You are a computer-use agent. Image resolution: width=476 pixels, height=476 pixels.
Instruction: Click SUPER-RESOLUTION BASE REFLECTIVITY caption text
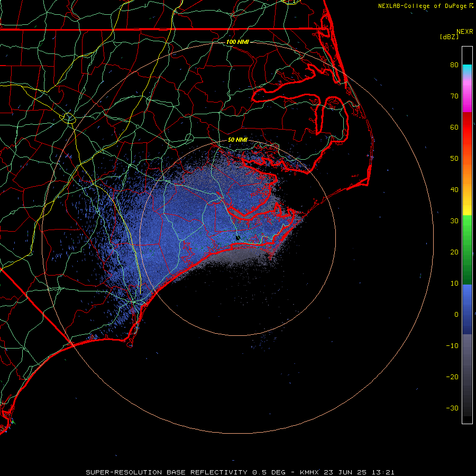tap(167, 472)
